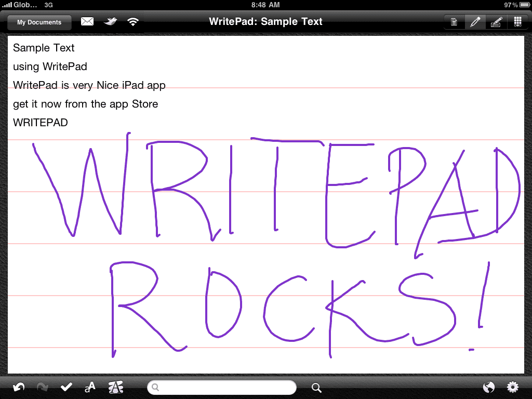The width and height of the screenshot is (532, 399).
Task: Tap the stylized A text style icon
Action: click(x=116, y=387)
